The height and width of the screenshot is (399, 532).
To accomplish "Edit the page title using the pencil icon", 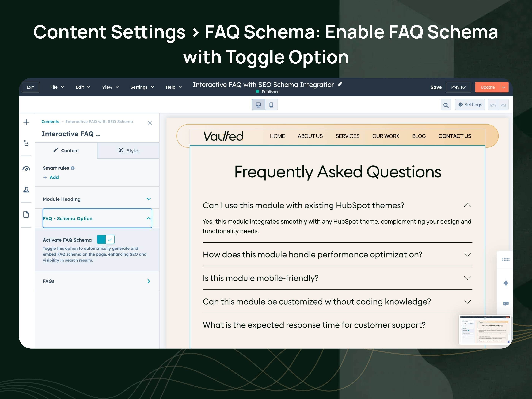I will click(340, 84).
